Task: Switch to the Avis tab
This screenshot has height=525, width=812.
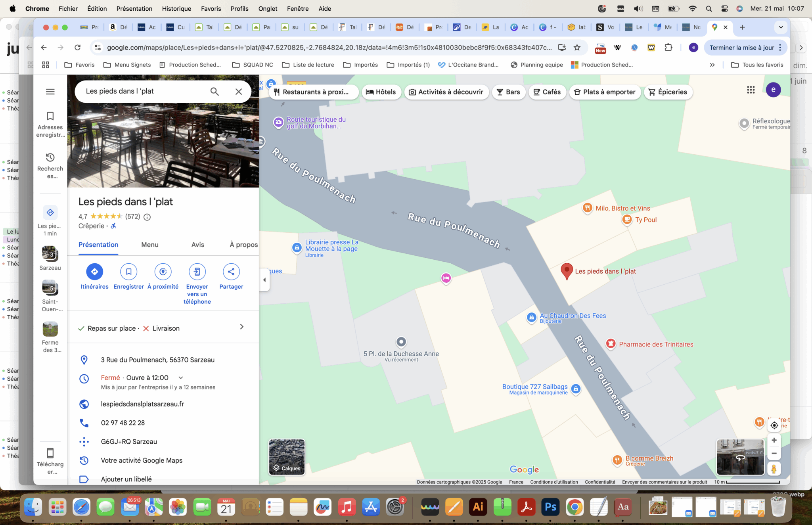Action: (197, 245)
